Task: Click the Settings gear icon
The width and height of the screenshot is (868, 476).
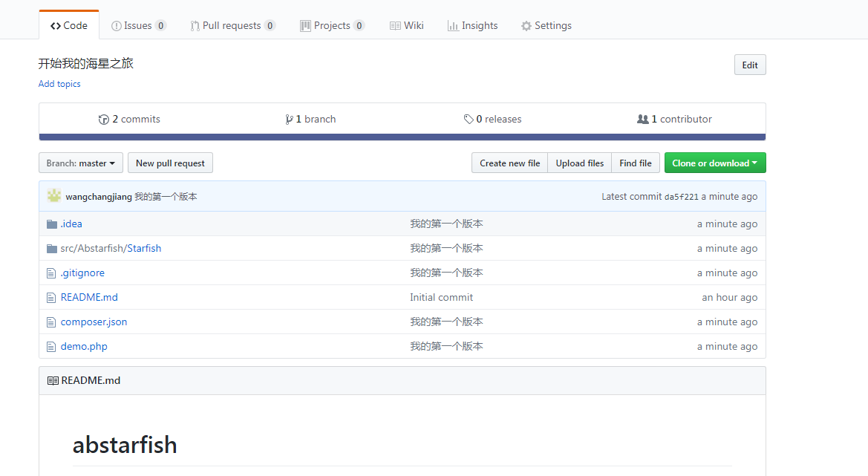Action: (526, 26)
